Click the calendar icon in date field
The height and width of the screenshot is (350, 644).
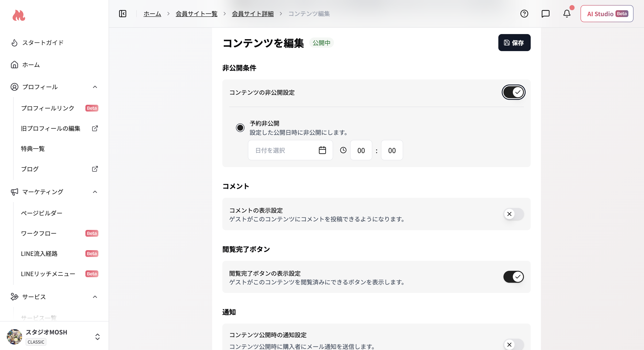click(322, 150)
